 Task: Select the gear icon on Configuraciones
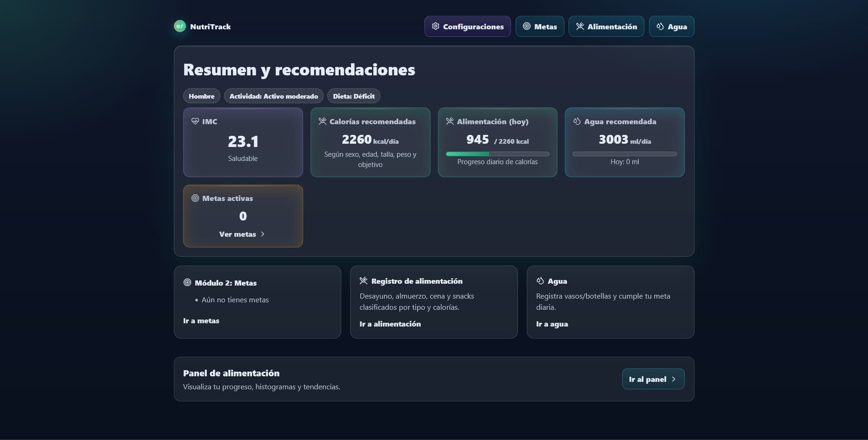click(436, 27)
